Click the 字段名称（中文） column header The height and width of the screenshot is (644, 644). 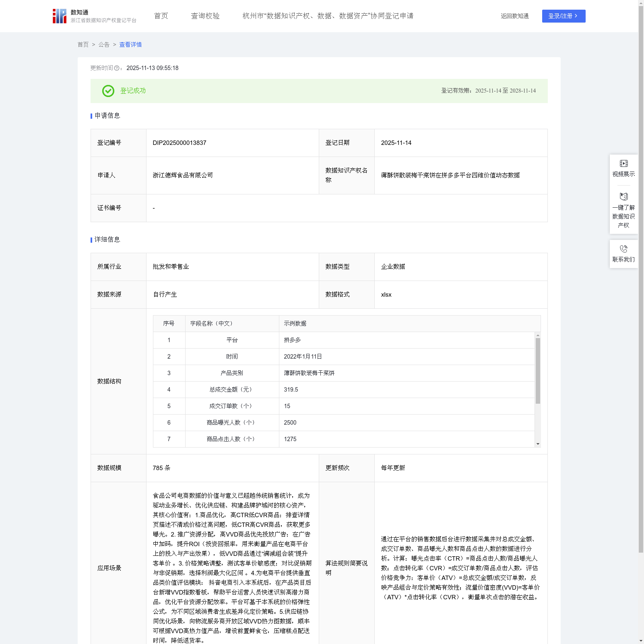pos(212,324)
